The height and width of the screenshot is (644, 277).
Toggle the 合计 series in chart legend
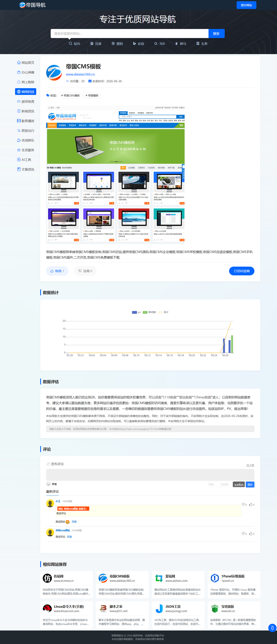tap(163, 312)
